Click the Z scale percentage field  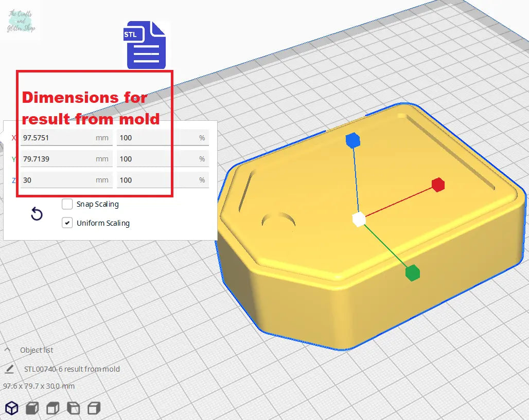click(157, 180)
